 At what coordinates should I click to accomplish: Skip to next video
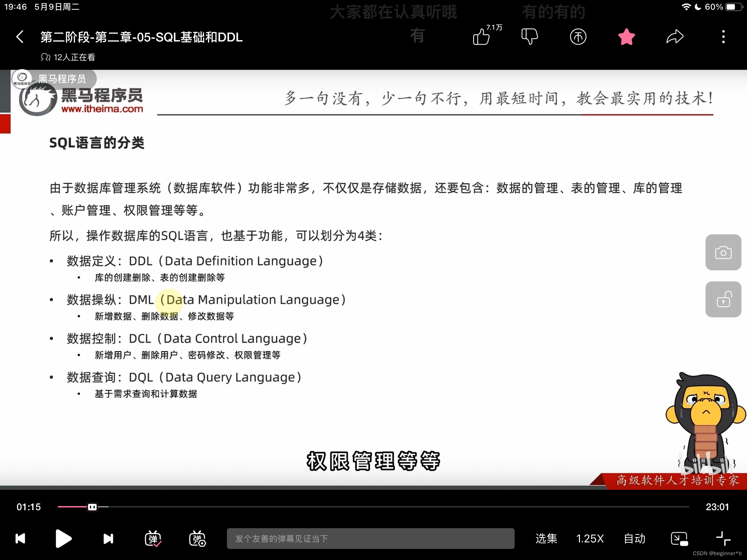[x=108, y=539]
